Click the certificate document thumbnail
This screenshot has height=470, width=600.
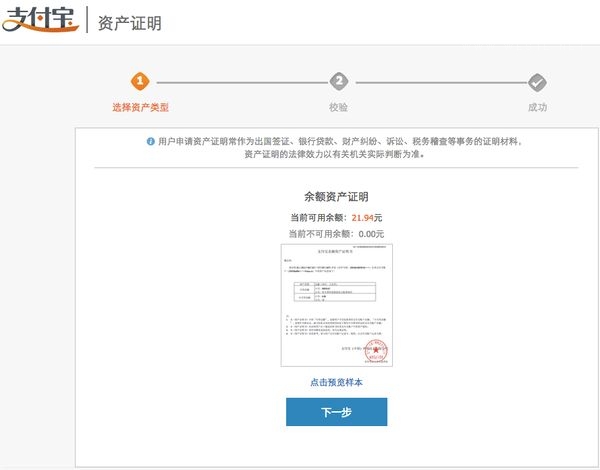(336, 305)
